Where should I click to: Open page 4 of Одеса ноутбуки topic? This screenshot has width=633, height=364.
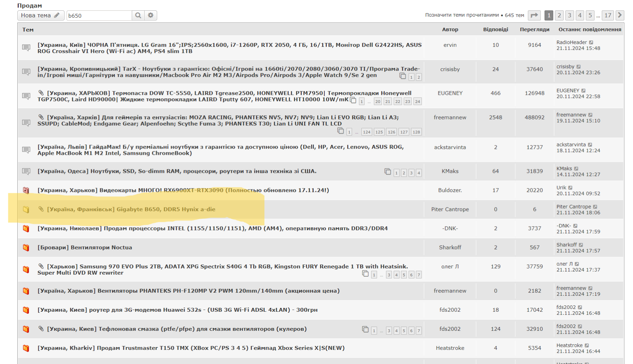pos(419,173)
